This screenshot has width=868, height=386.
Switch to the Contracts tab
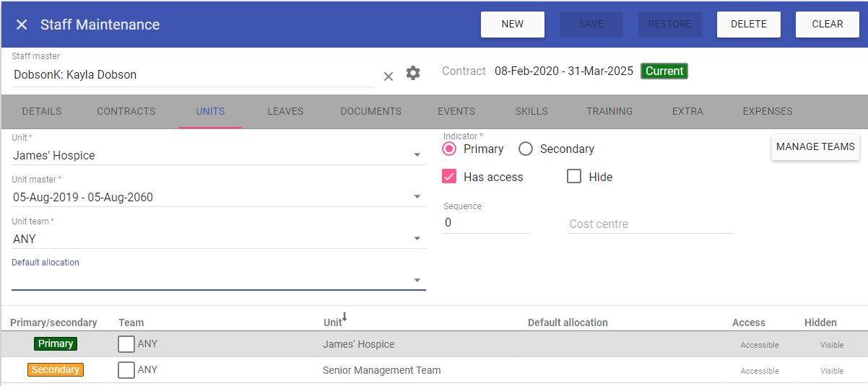click(x=126, y=111)
